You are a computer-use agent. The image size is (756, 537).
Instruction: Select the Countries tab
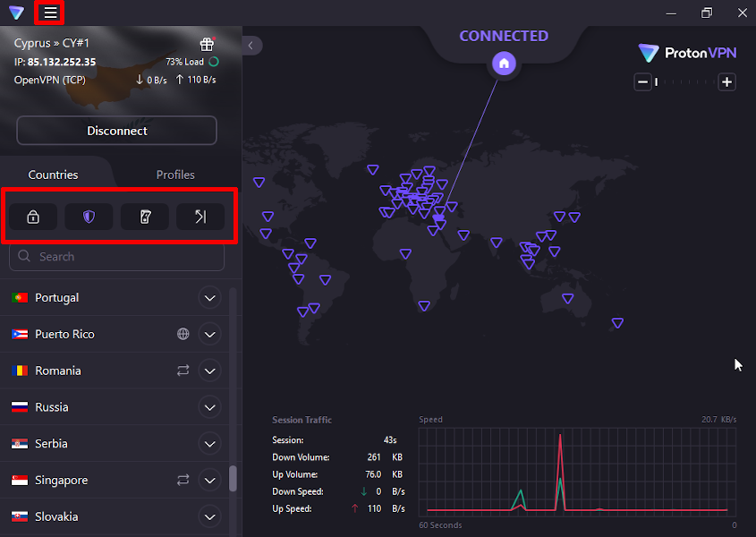[53, 175]
